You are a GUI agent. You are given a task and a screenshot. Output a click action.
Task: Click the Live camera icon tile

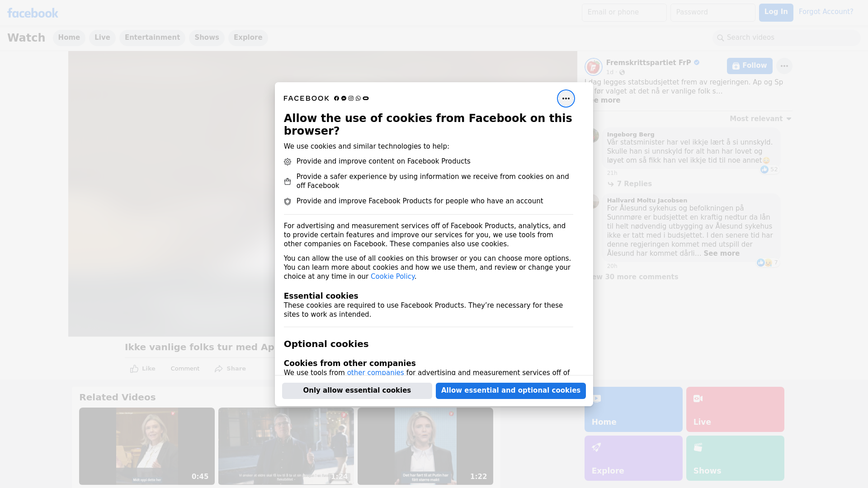tap(698, 399)
